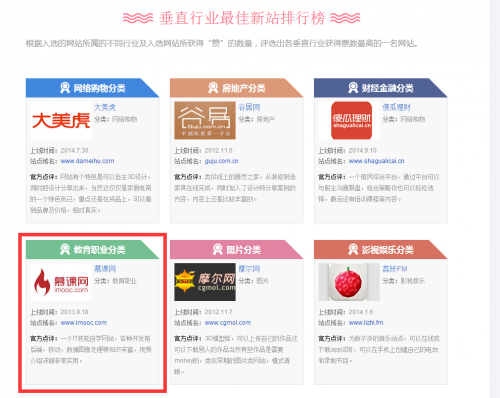
Task: Select the 网络购物分类 category header
Action: point(92,88)
